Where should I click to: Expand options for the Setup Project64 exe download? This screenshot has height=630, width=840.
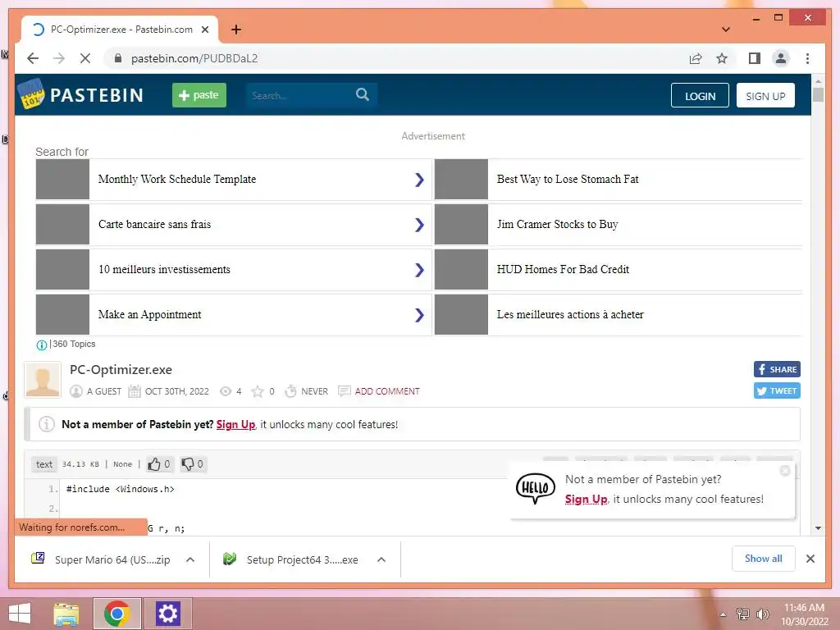381,559
